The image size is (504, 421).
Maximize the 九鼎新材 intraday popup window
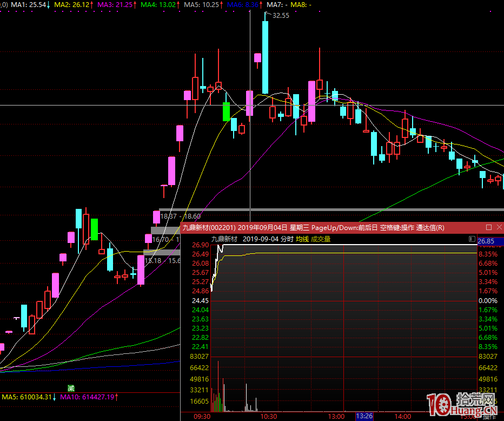click(x=489, y=227)
